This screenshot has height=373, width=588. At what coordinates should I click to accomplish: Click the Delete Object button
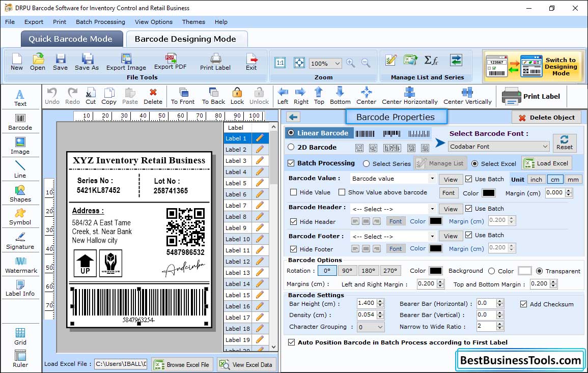coord(546,118)
